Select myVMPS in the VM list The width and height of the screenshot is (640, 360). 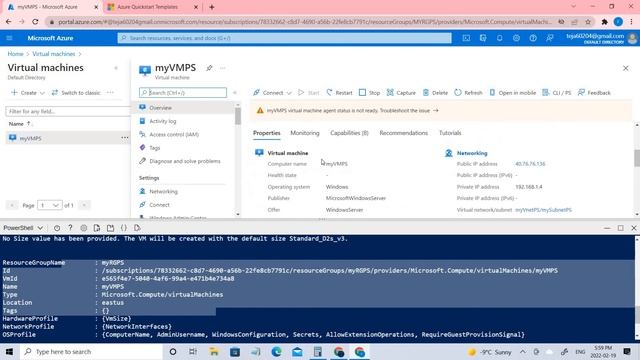pyautogui.click(x=30, y=138)
